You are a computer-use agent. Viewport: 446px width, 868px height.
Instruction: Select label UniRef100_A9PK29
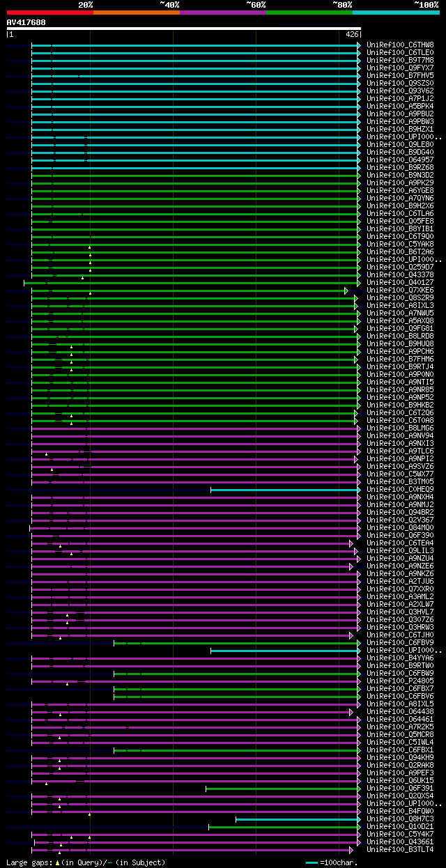click(x=400, y=183)
